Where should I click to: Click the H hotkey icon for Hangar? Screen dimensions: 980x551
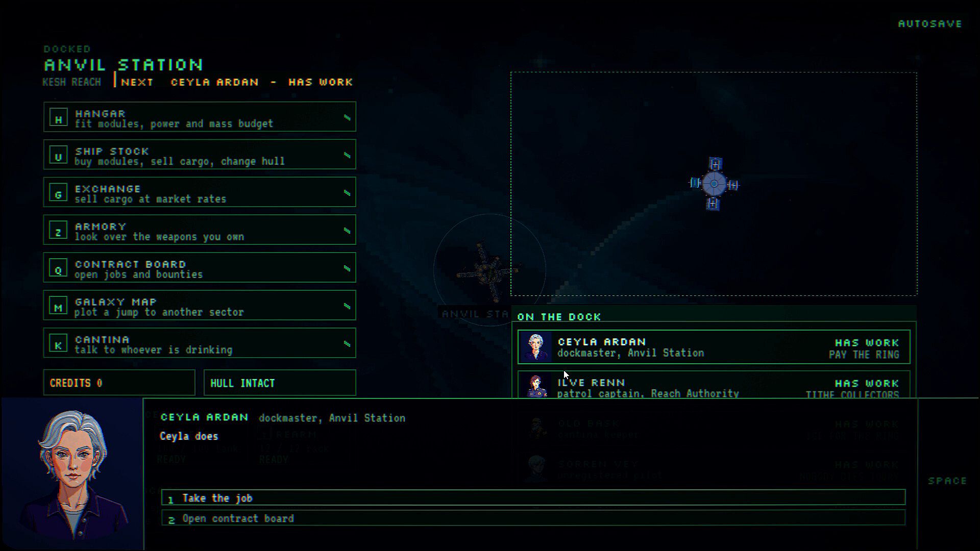[58, 118]
